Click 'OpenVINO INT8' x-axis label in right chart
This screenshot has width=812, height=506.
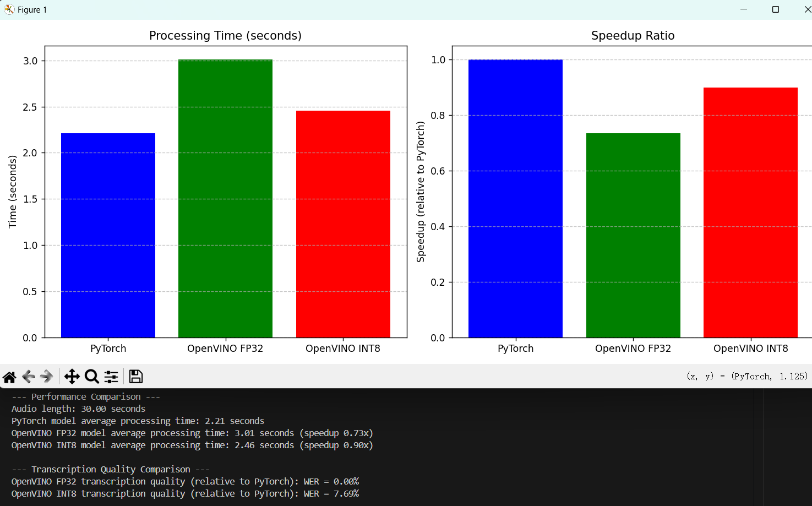click(x=750, y=349)
